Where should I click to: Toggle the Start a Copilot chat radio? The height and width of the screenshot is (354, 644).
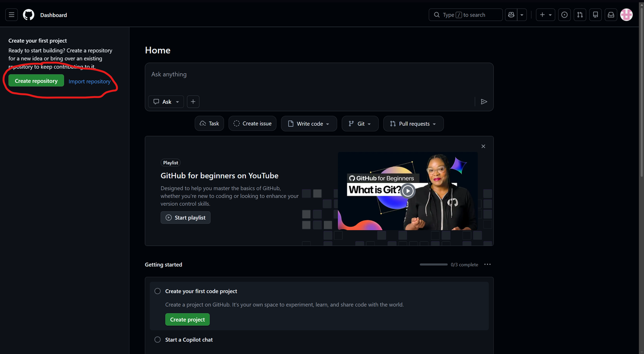158,340
